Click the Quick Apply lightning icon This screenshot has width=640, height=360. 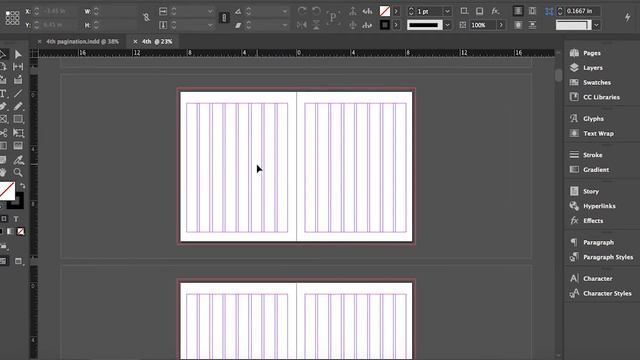(627, 17)
